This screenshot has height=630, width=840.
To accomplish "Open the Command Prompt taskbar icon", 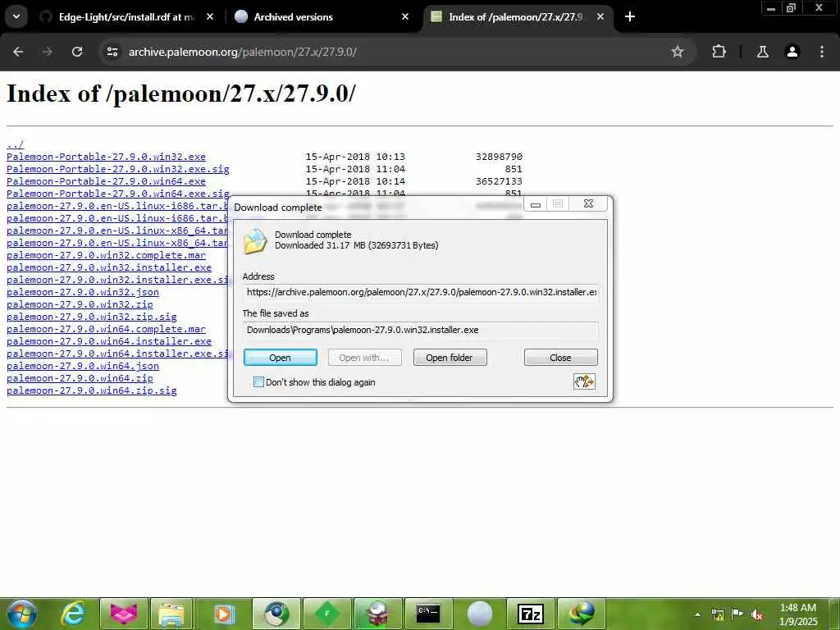I will (428, 614).
